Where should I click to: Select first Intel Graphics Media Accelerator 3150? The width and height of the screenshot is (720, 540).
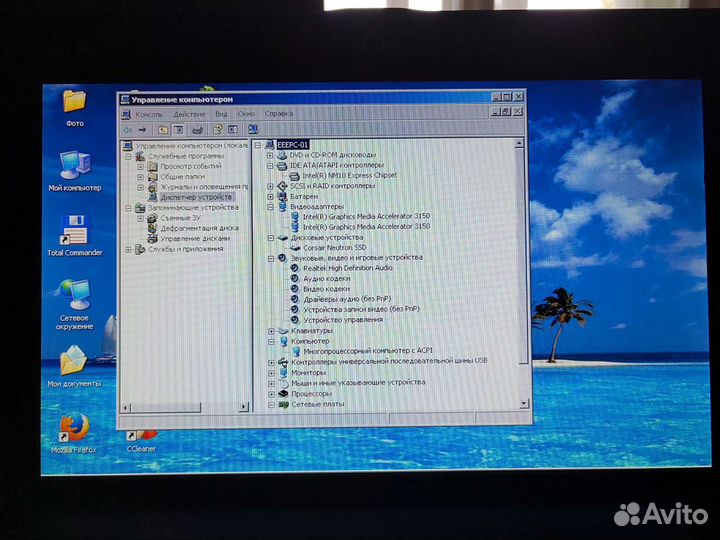366,216
